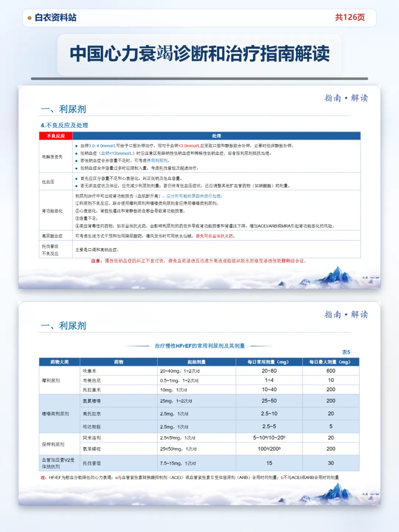Click 一、利尿剂 heading on the second slide
Viewport: 399px width, 532px height.
(x=63, y=326)
